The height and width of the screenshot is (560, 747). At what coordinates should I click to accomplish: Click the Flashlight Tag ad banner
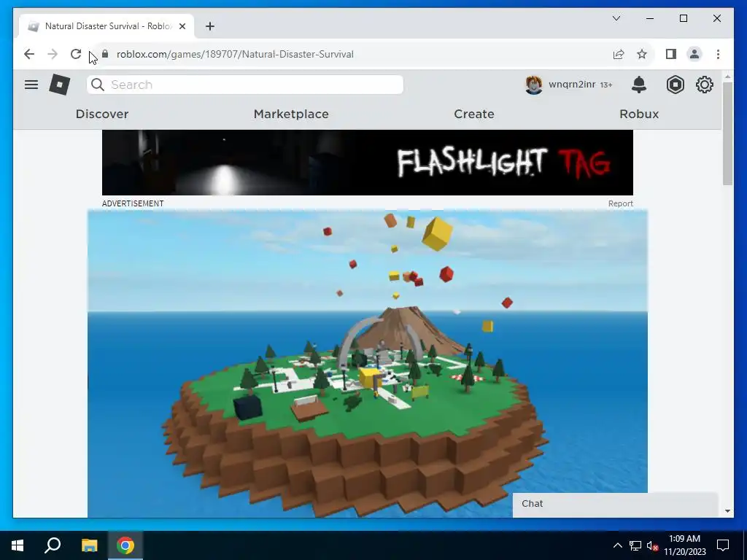(368, 163)
